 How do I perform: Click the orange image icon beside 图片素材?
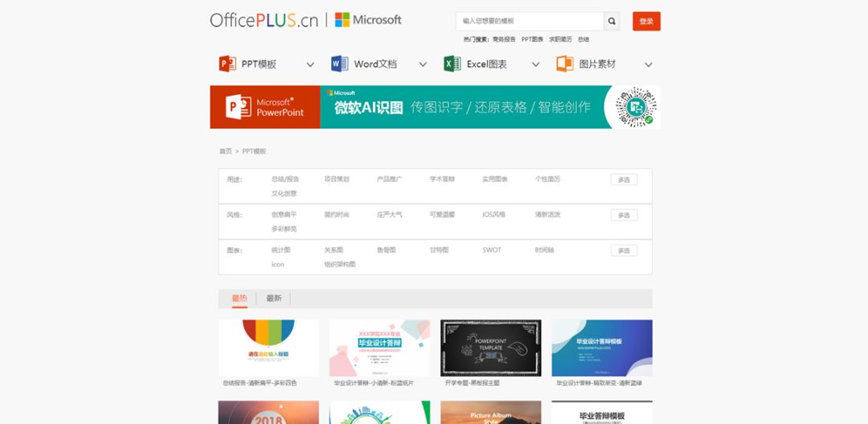point(565,64)
